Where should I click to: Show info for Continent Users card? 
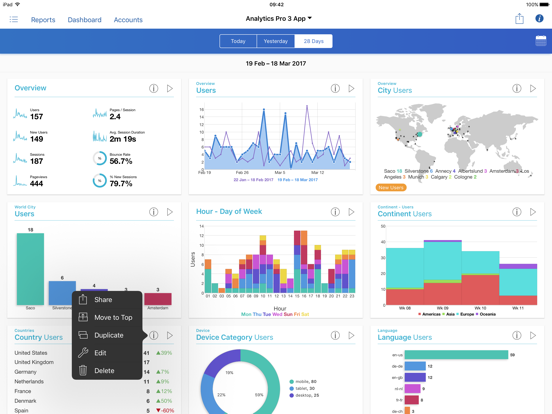[516, 212]
